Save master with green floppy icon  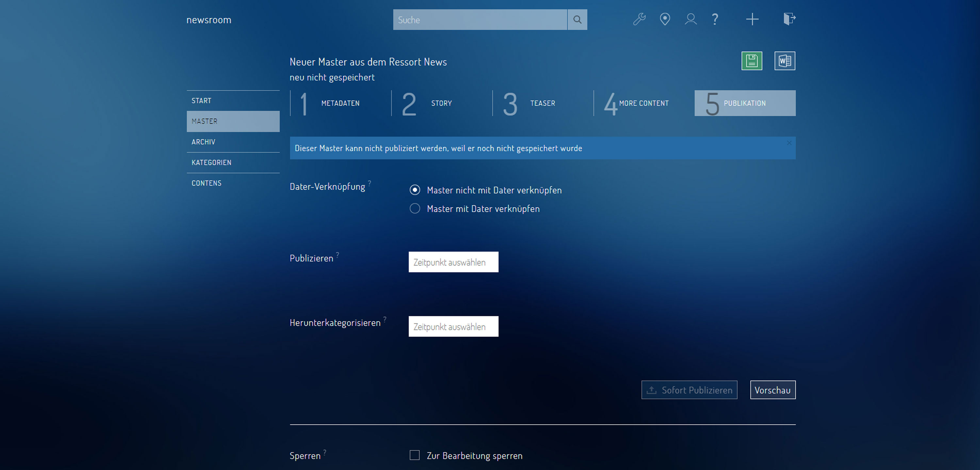pos(751,61)
